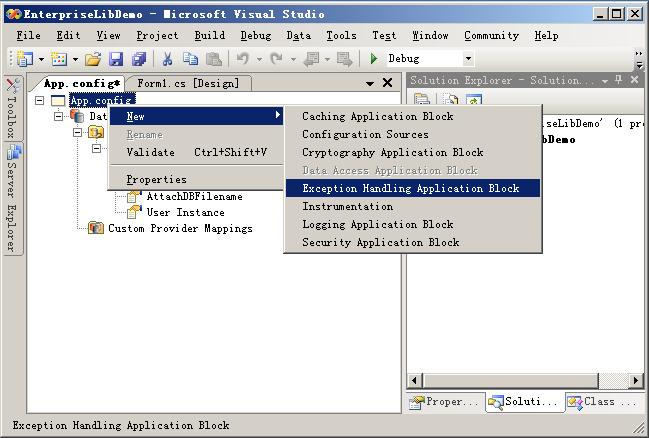The image size is (649, 438).
Task: Click the Paste toolbar icon
Action: (214, 59)
